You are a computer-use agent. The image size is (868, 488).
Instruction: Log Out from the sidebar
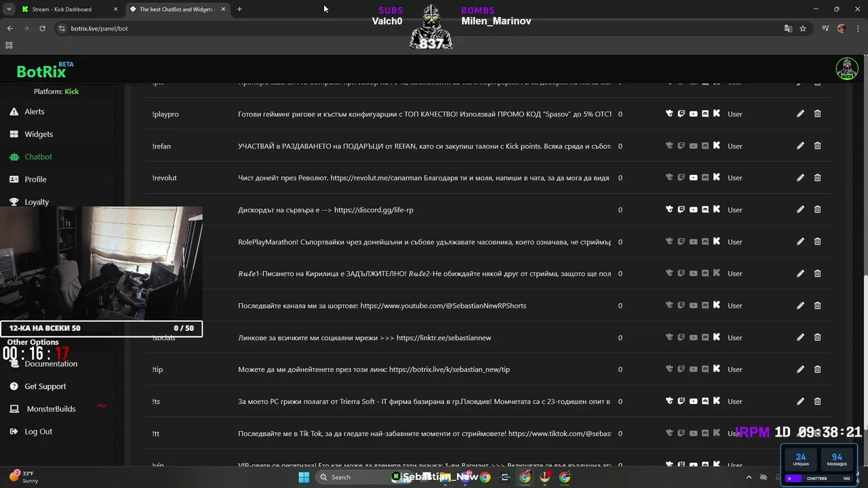click(38, 432)
